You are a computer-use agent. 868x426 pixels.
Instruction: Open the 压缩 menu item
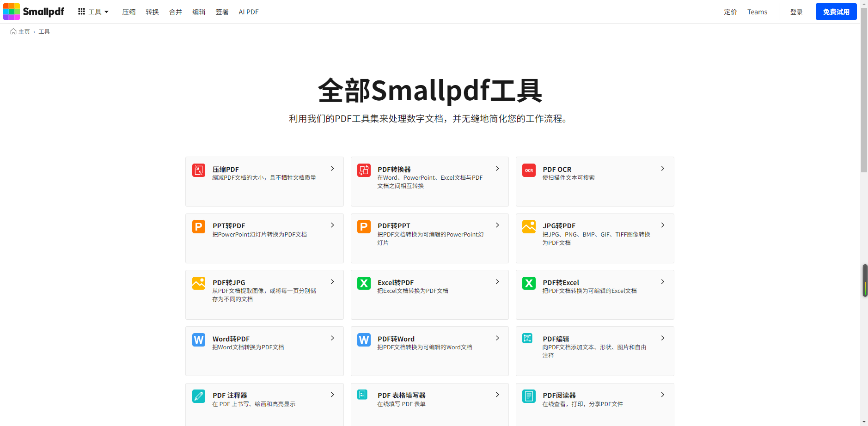(128, 12)
